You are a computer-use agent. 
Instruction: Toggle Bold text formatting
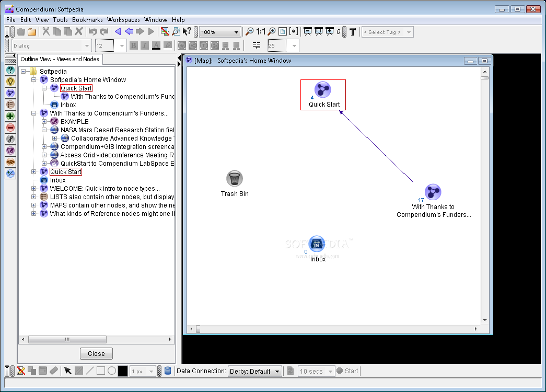tap(133, 45)
